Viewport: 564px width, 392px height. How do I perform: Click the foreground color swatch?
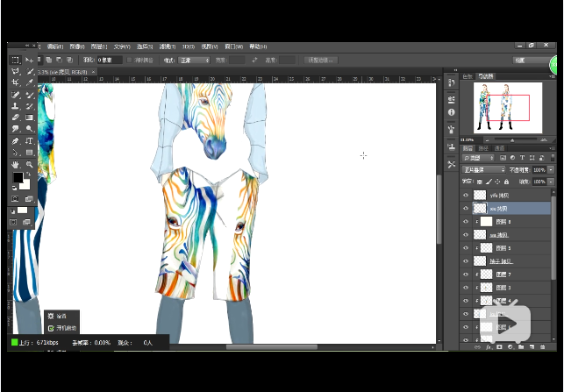tap(18, 178)
